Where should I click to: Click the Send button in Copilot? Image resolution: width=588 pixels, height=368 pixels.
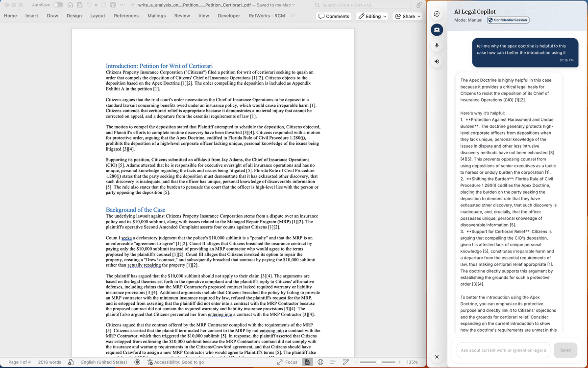pos(565,350)
